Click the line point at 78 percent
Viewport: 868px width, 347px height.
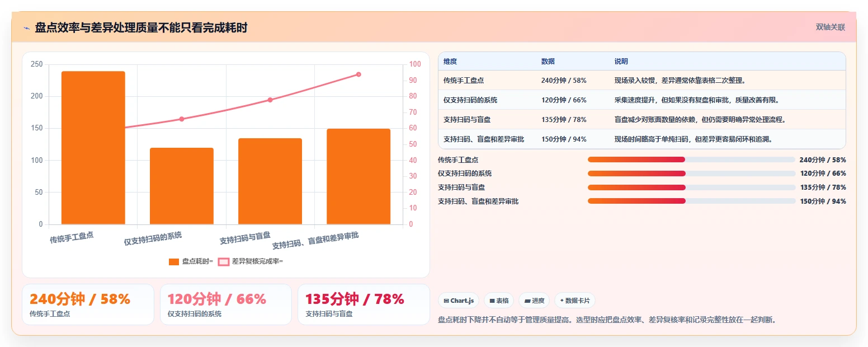pos(270,100)
